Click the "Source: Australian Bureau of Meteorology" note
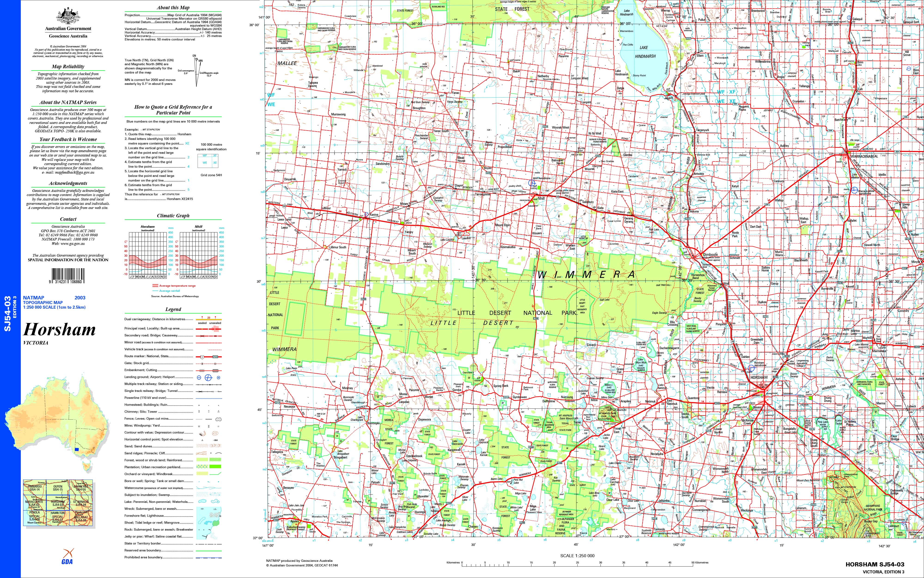Image resolution: width=924 pixels, height=578 pixels. pyautogui.click(x=175, y=296)
